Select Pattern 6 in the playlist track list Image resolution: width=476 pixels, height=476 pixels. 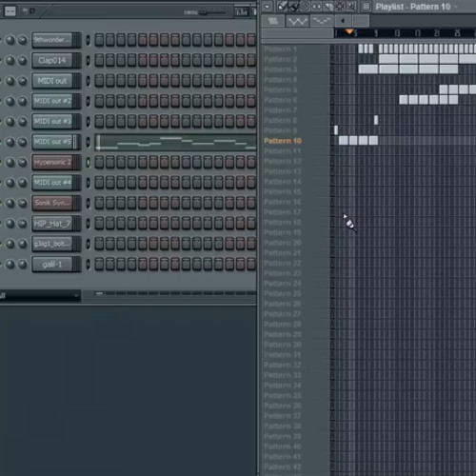click(280, 100)
